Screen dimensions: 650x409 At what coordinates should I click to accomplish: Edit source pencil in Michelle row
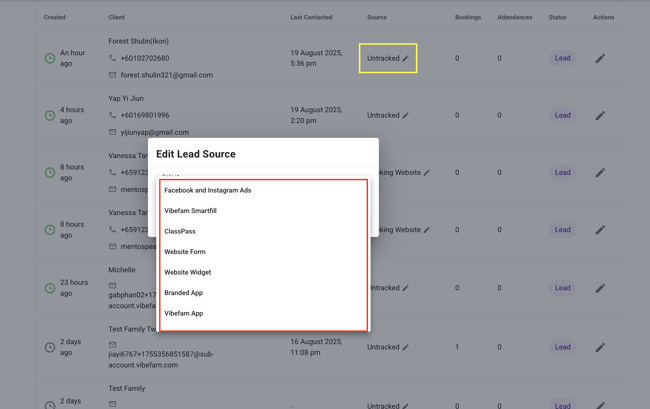(x=405, y=288)
